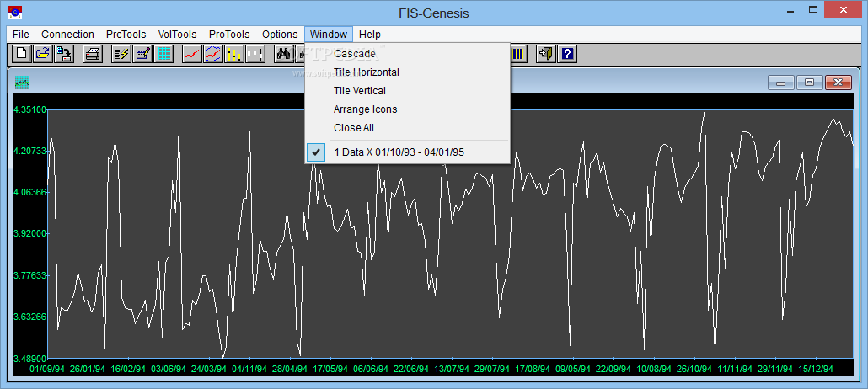
Task: Click the 4.35100 y-axis label
Action: (x=30, y=109)
